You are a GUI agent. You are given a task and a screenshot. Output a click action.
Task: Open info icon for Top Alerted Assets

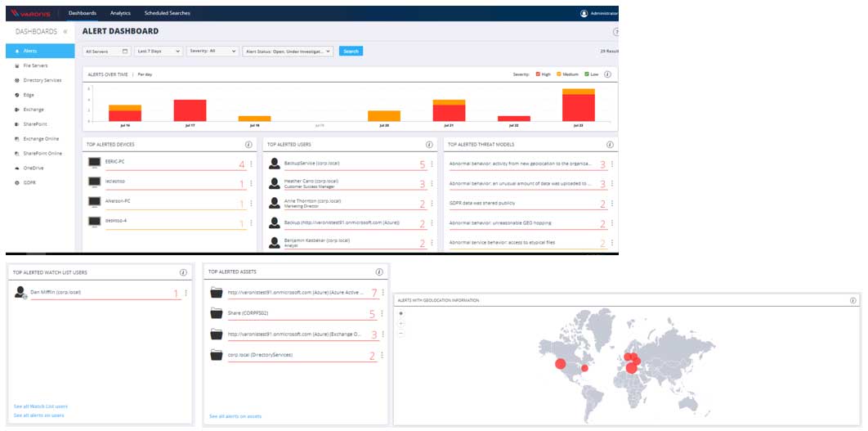tap(378, 272)
